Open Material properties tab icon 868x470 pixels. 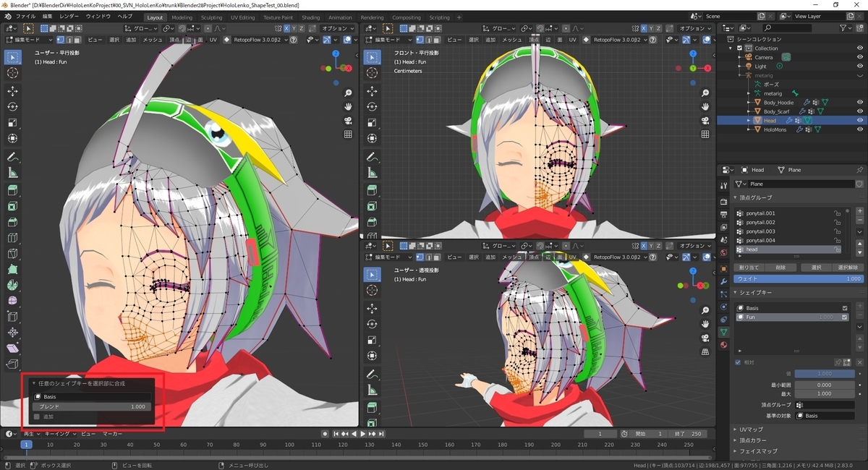click(723, 344)
